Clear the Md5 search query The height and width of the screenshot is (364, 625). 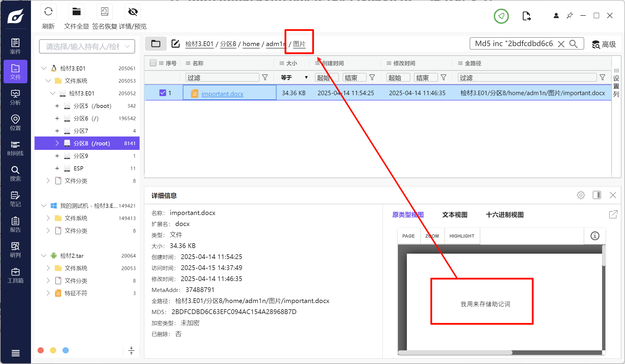561,44
